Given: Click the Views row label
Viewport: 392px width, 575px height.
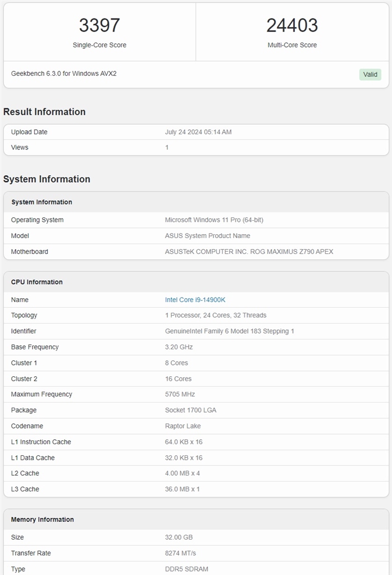Looking at the screenshot, I should 20,147.
